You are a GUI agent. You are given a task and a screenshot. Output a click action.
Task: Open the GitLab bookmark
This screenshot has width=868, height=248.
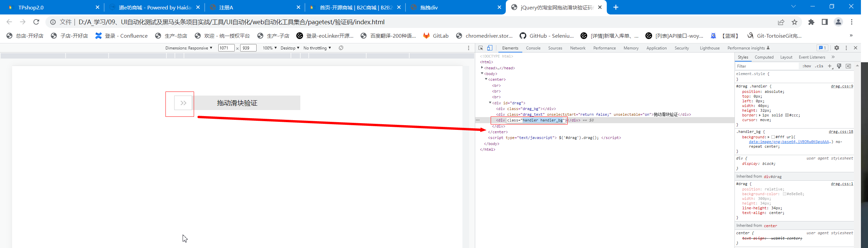436,36
